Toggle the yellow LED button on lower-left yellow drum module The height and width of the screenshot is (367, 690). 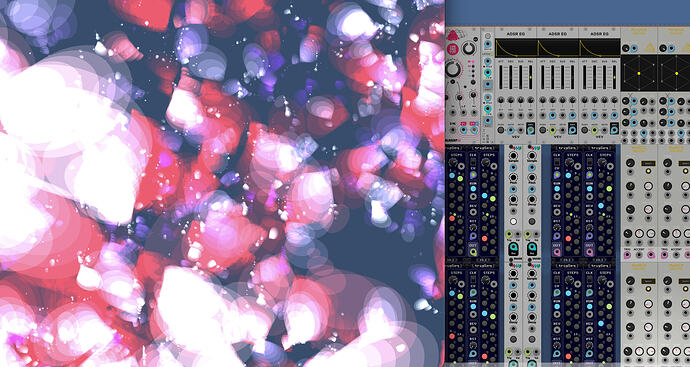[x=648, y=289]
